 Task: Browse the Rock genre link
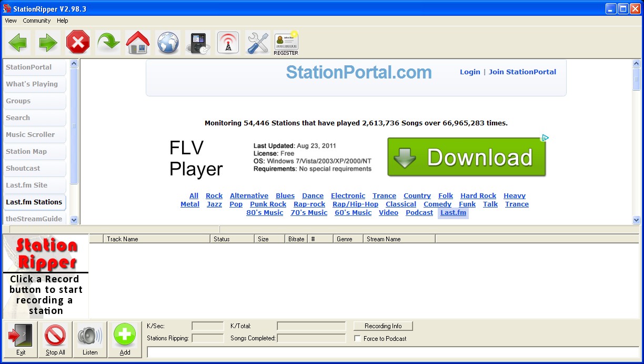pyautogui.click(x=214, y=196)
